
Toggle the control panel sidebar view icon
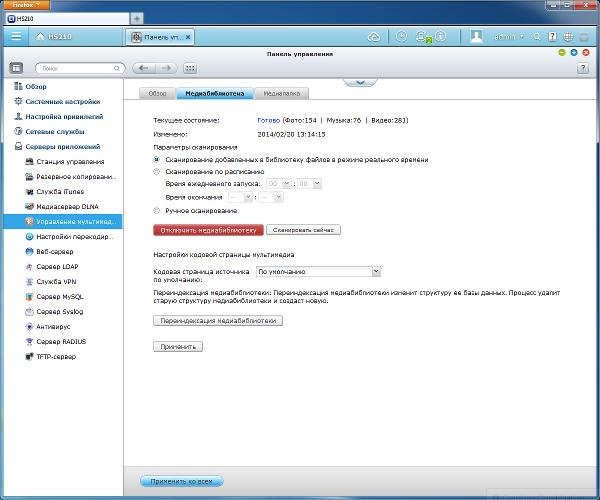[16, 68]
